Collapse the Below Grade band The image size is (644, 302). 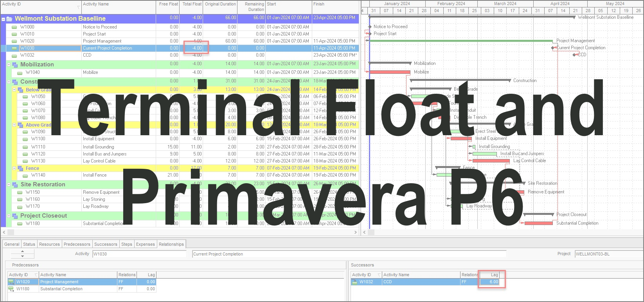(14, 89)
